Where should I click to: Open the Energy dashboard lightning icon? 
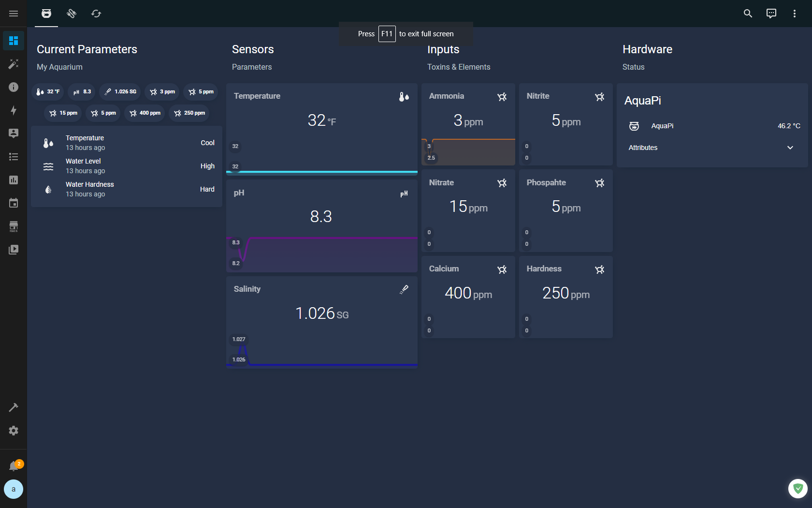point(14,110)
